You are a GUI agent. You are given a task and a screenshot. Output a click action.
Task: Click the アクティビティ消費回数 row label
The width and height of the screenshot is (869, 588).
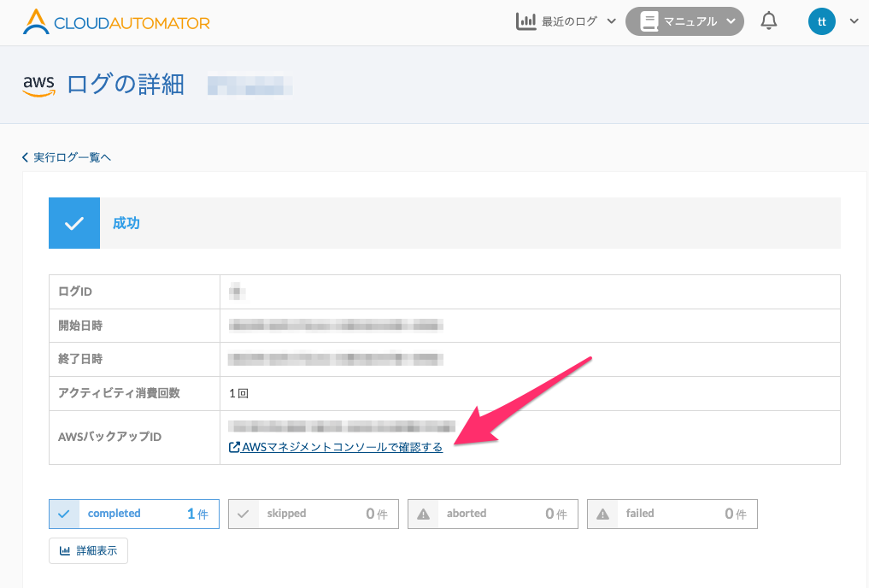tap(119, 393)
